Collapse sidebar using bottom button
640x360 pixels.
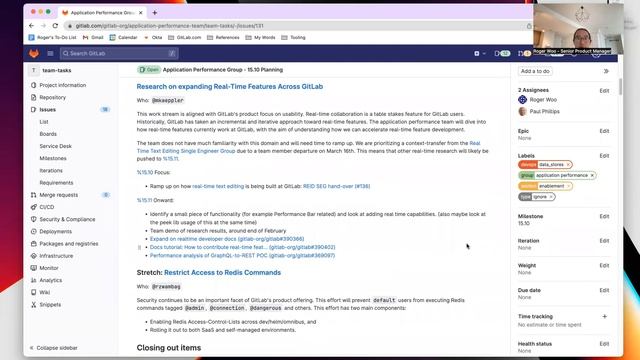coord(53,348)
